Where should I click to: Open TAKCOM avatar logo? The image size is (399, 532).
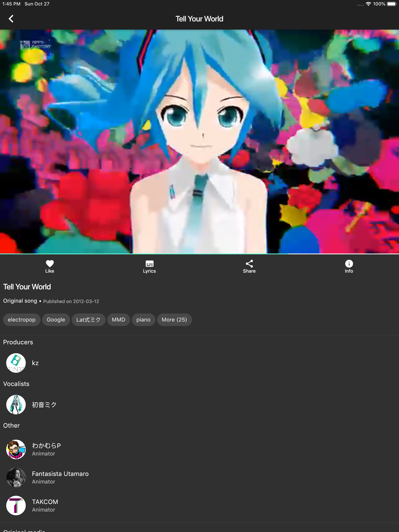pos(16,505)
